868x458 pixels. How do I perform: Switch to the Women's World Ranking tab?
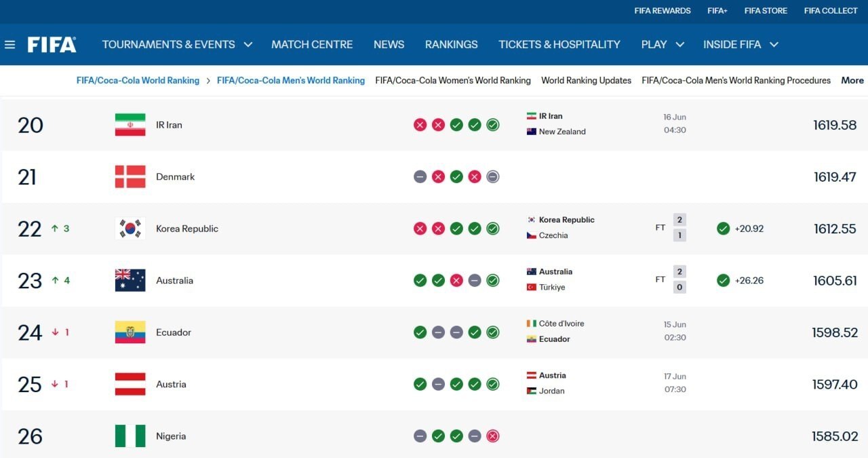(453, 80)
